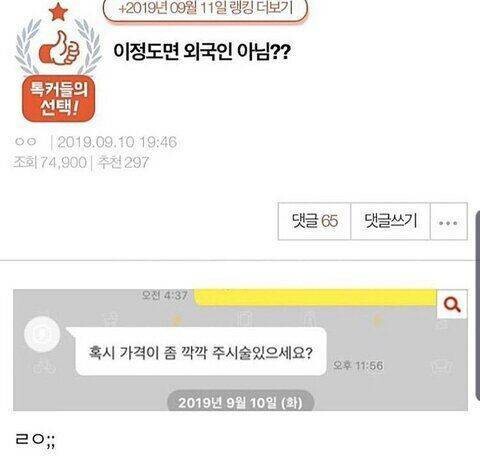Click the chat bubble asking 가격이 좀 깍깍
Viewport: 480px width, 466px height.
(x=200, y=352)
